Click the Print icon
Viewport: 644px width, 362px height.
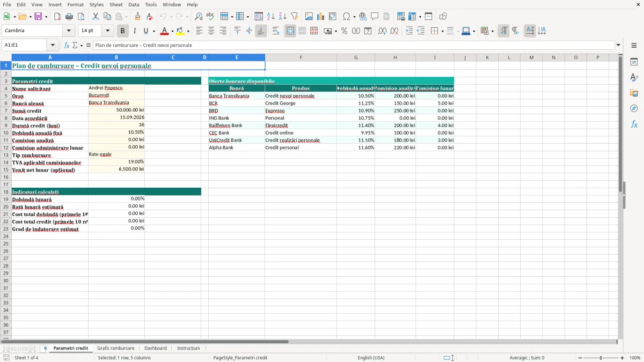click(x=69, y=17)
